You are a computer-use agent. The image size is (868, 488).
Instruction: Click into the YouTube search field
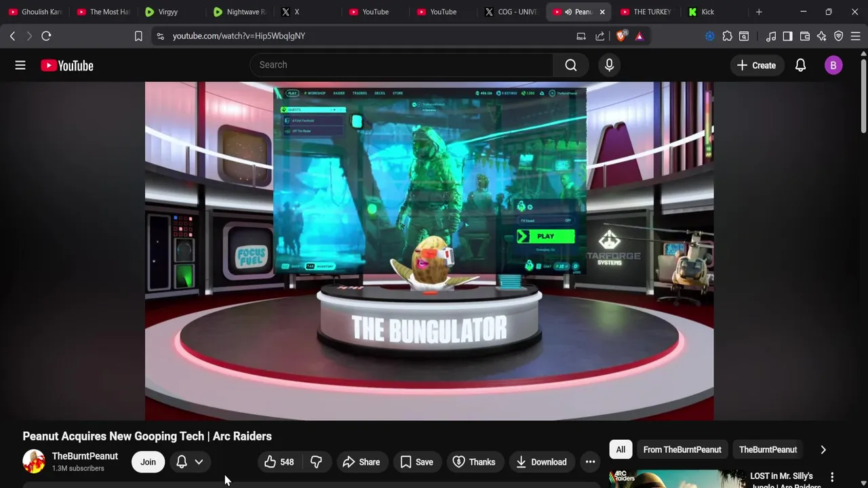(x=401, y=65)
